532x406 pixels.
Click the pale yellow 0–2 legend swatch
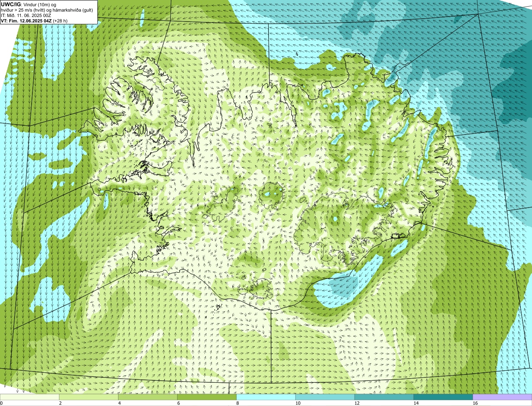(x=30, y=397)
